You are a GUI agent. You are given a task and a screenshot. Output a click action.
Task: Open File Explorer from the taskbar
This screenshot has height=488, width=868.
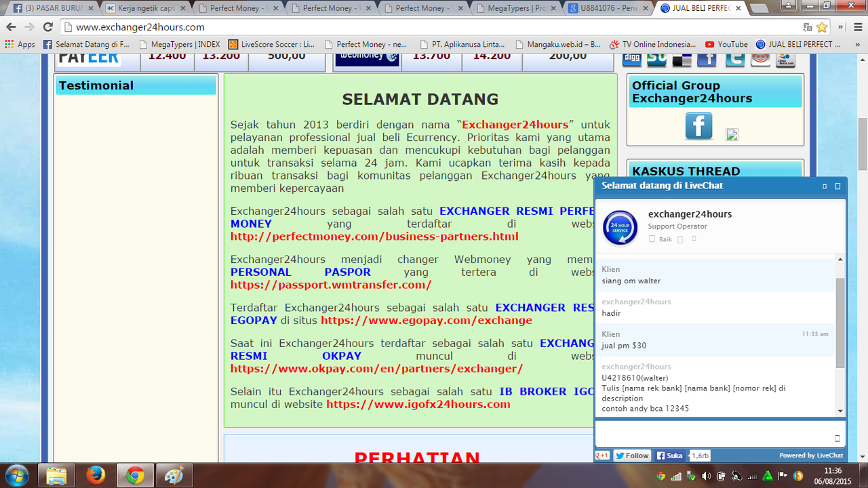(x=56, y=476)
